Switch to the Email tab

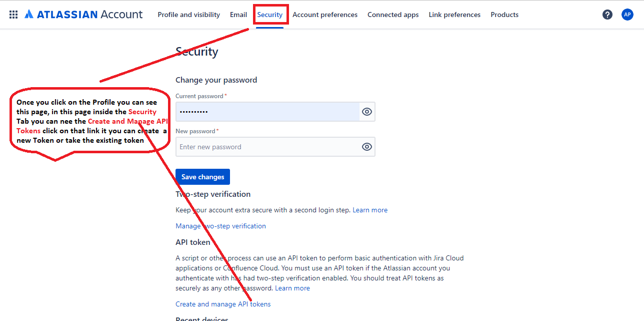coord(238,15)
